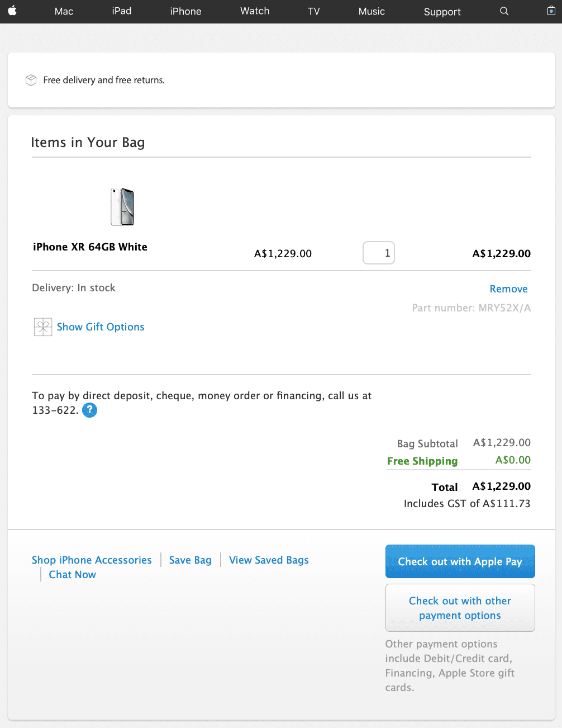The width and height of the screenshot is (562, 728).
Task: Select Watch in the navigation bar
Action: click(255, 11)
